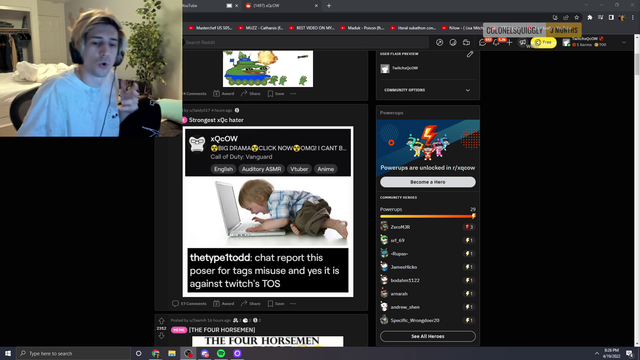The image size is (640, 360).
Task: Open literal subathon bookmark
Action: point(413,28)
